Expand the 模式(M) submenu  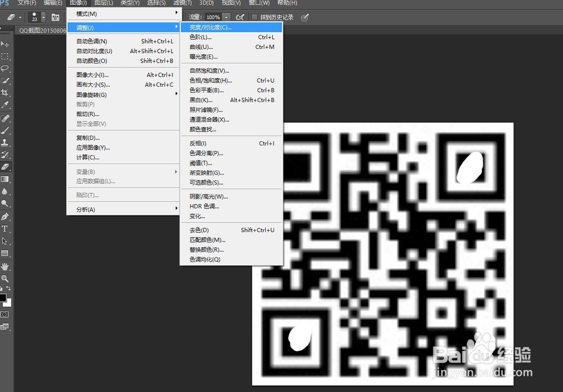point(123,14)
